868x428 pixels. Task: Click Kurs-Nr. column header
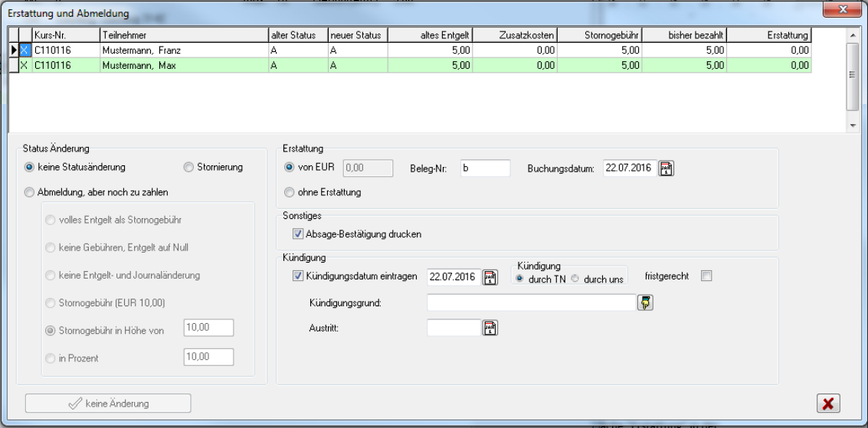coord(66,35)
